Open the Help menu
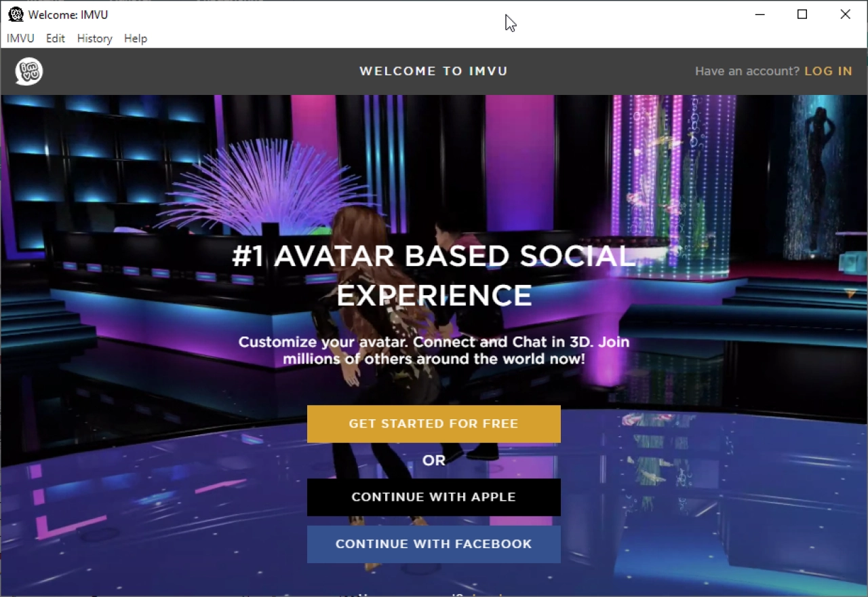The width and height of the screenshot is (868, 597). coord(136,39)
